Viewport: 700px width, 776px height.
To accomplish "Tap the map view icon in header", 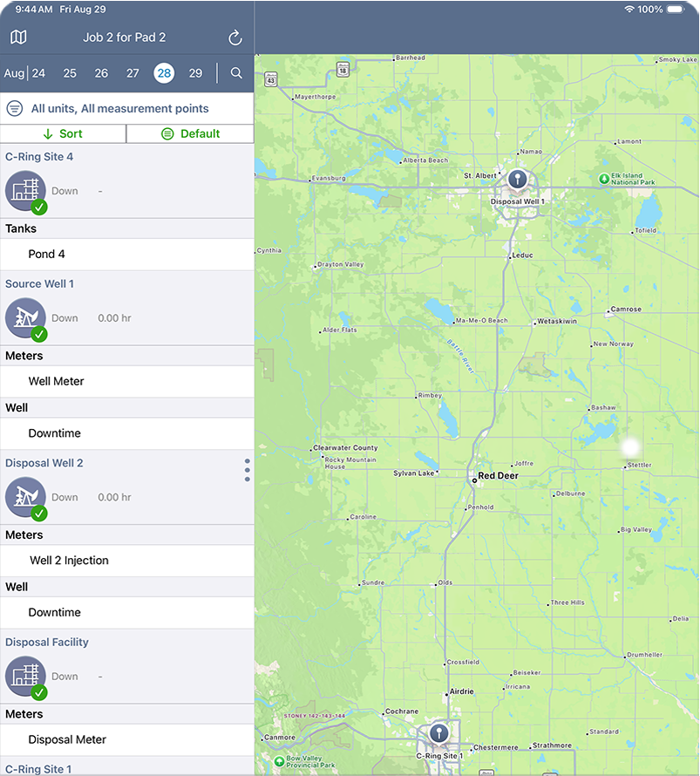I will tap(18, 37).
